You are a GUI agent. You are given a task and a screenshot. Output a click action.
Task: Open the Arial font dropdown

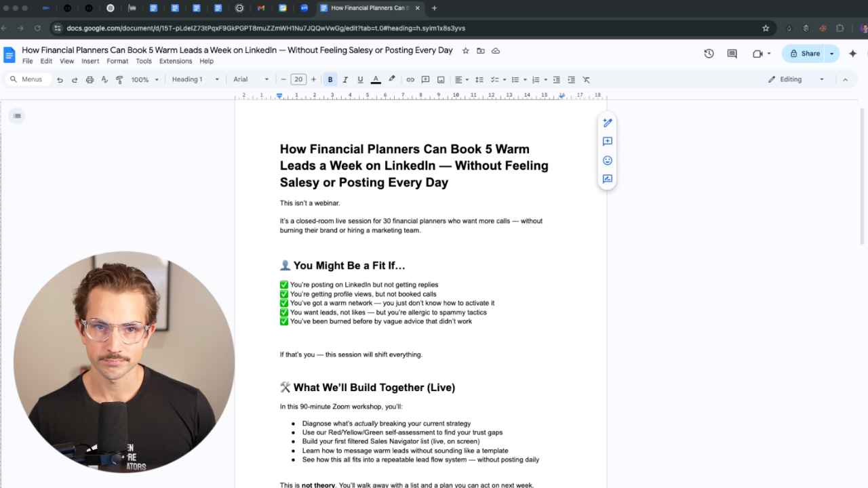tap(251, 79)
